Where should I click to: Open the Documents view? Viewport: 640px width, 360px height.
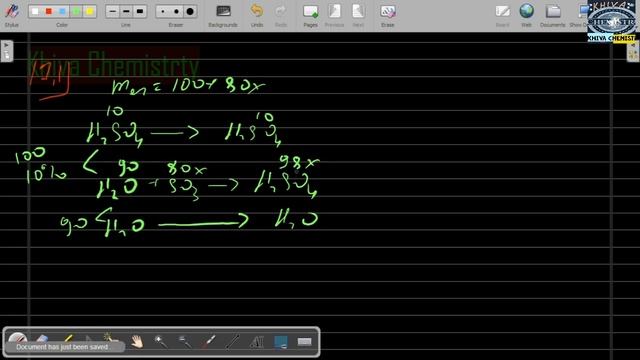[553, 15]
